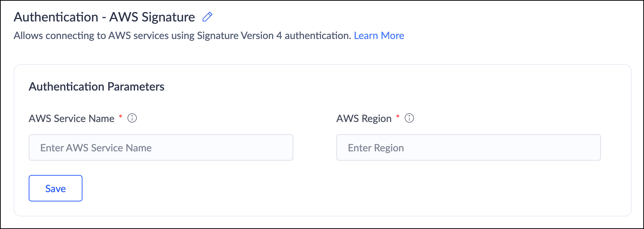Screen dimensions: 644x229
Task: Show help for the Region field
Action: (409, 118)
